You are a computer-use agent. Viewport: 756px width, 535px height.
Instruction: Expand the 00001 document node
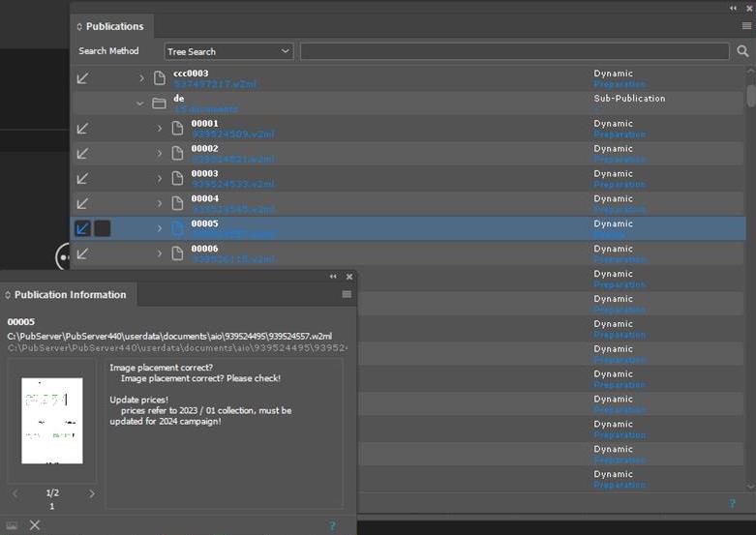tap(160, 129)
